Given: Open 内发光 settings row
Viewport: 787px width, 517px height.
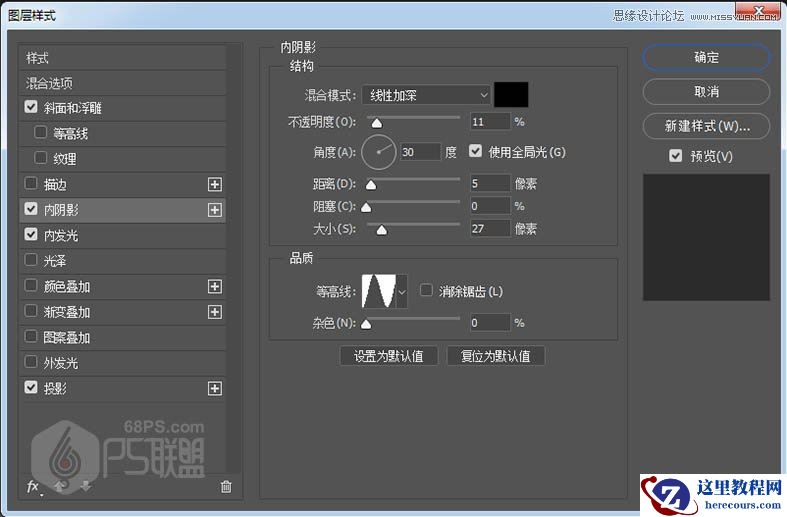Looking at the screenshot, I should click(x=122, y=236).
